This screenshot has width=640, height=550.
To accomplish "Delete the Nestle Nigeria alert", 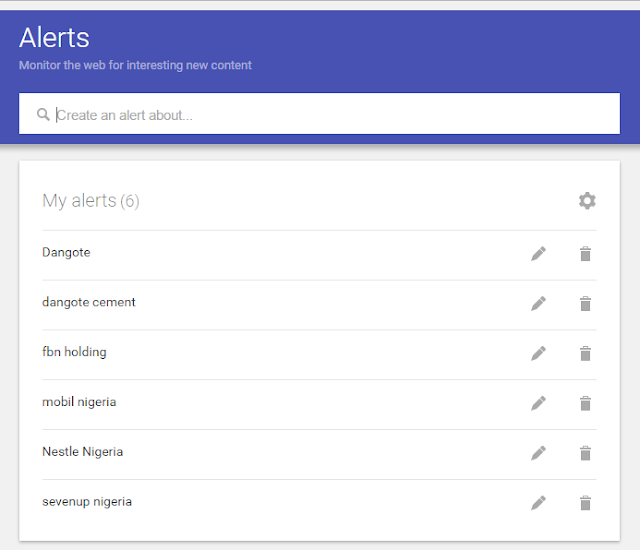I will click(585, 453).
